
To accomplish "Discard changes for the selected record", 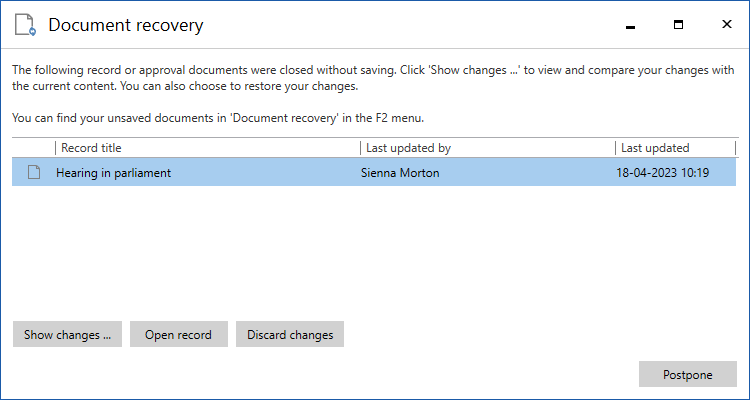I will [x=290, y=335].
